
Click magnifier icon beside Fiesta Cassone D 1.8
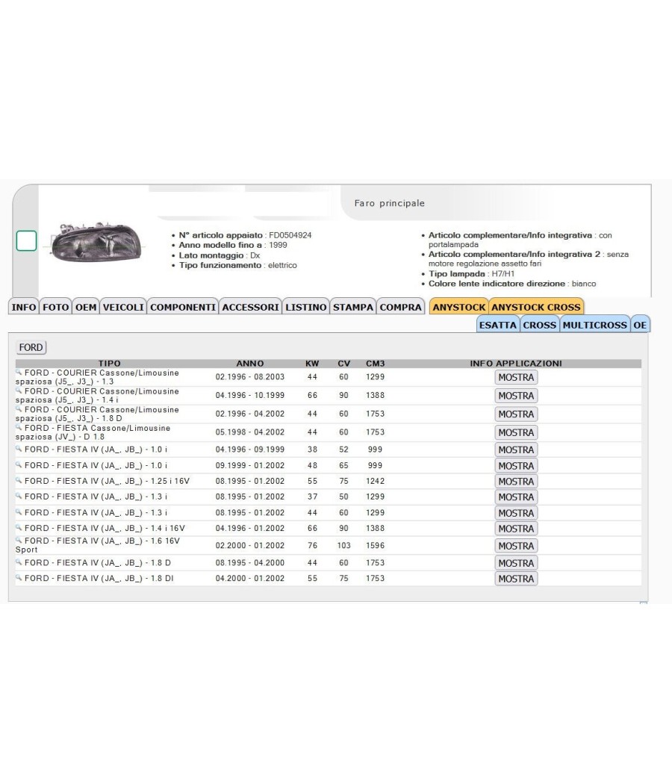pyautogui.click(x=19, y=428)
